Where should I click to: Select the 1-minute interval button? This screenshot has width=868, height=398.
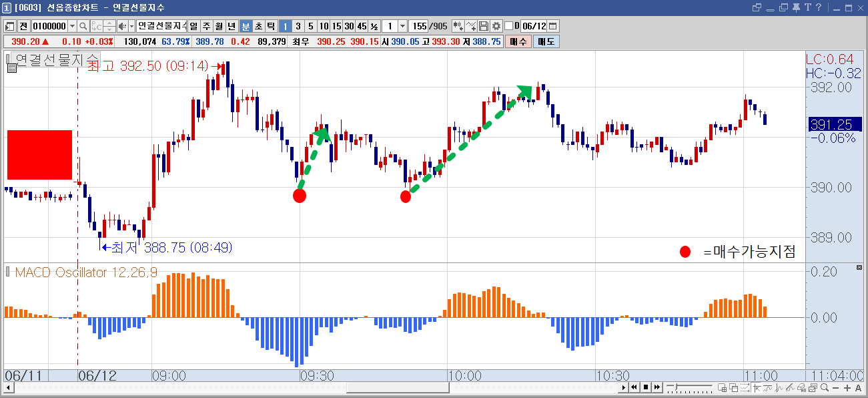click(x=286, y=26)
